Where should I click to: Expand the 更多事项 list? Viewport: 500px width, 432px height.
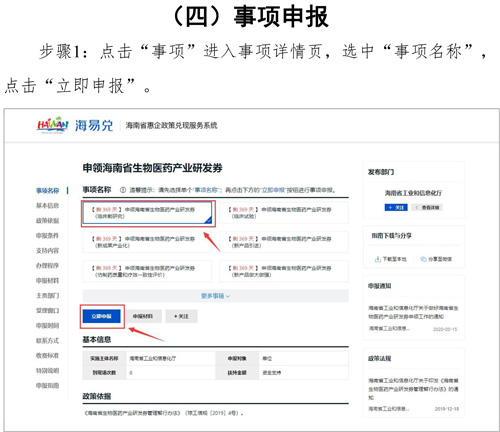coord(215,296)
